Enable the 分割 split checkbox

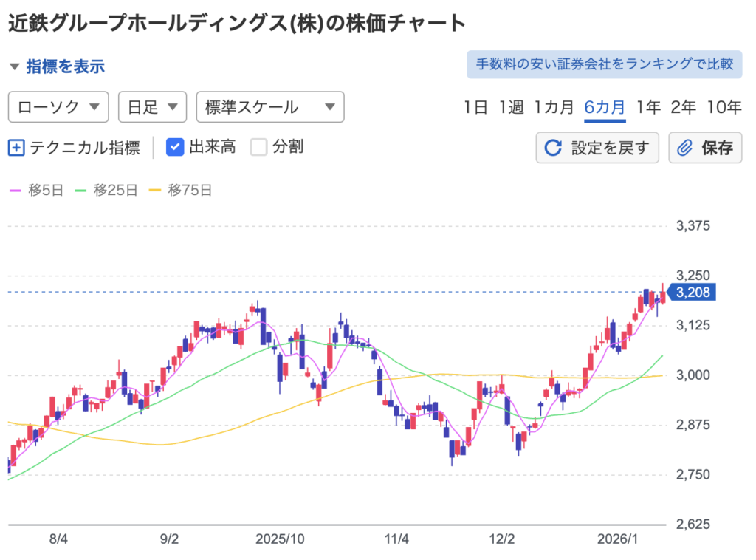click(258, 147)
